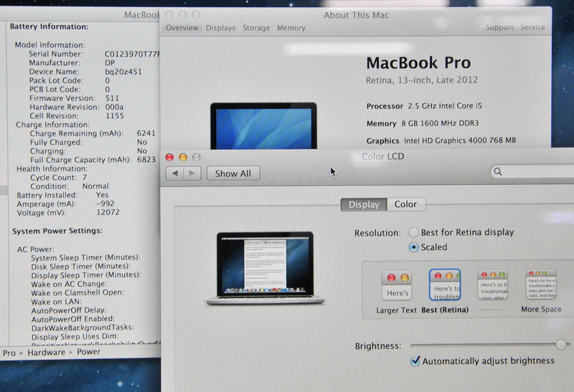
Task: Click Power in the System Information path bar
Action: tap(88, 352)
